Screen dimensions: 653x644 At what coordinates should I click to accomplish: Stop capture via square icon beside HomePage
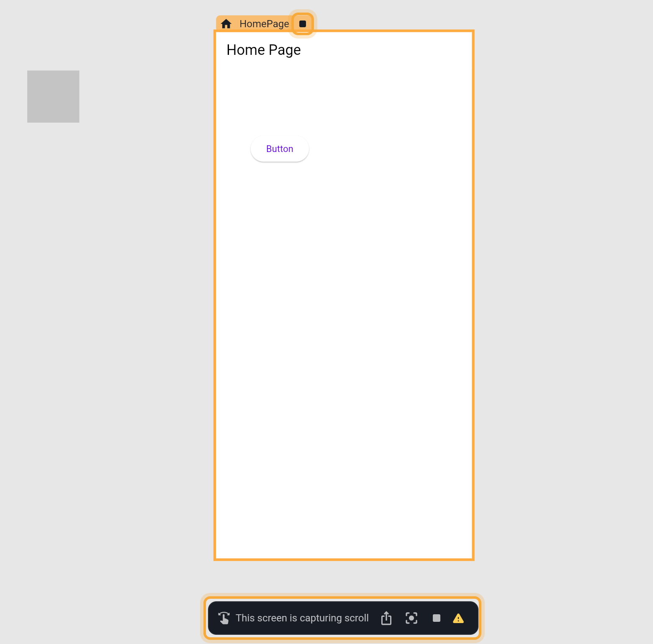click(x=303, y=24)
